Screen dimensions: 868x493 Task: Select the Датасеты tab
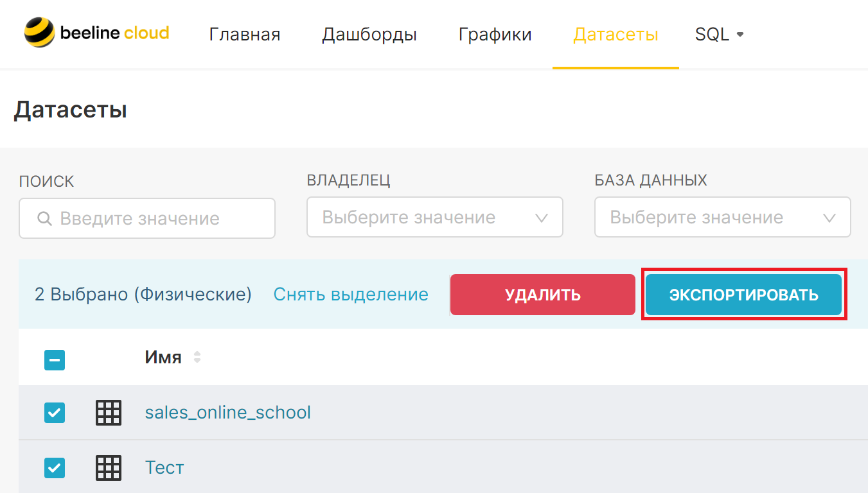click(x=616, y=34)
